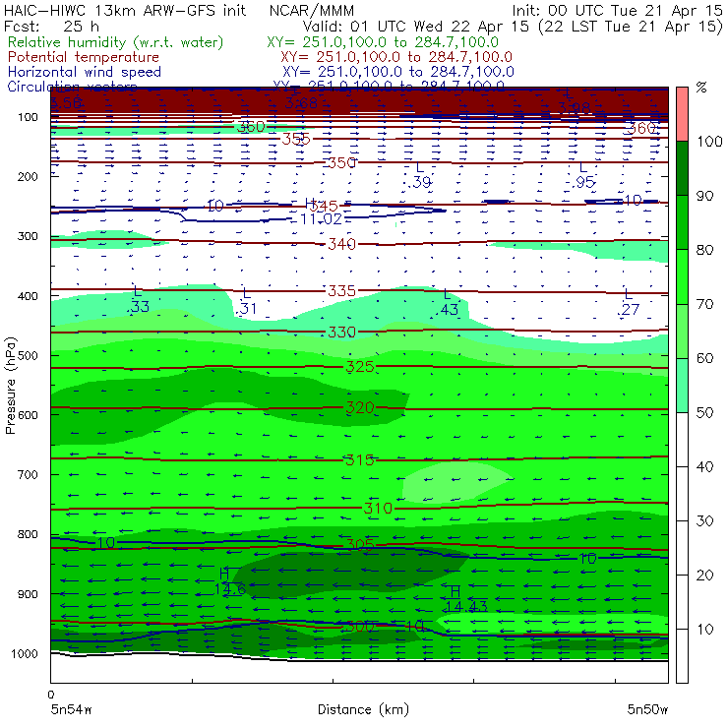The width and height of the screenshot is (728, 728).
Task: Click the 60–70% light green colorbar band
Action: point(682,331)
